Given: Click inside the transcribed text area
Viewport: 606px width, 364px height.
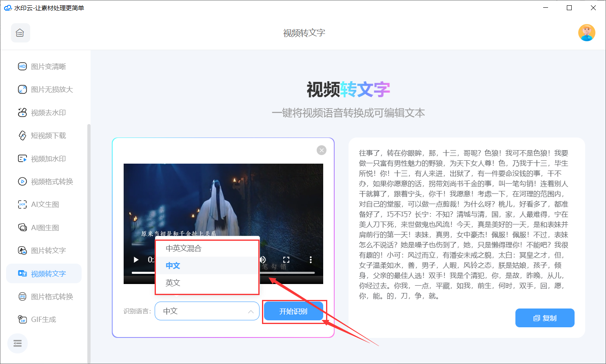Looking at the screenshot, I should click(464, 224).
